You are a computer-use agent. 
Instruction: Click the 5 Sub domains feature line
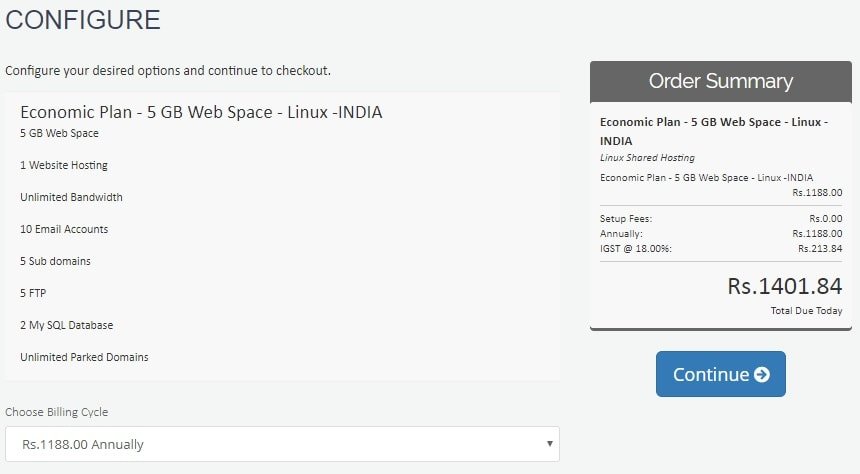tap(55, 261)
